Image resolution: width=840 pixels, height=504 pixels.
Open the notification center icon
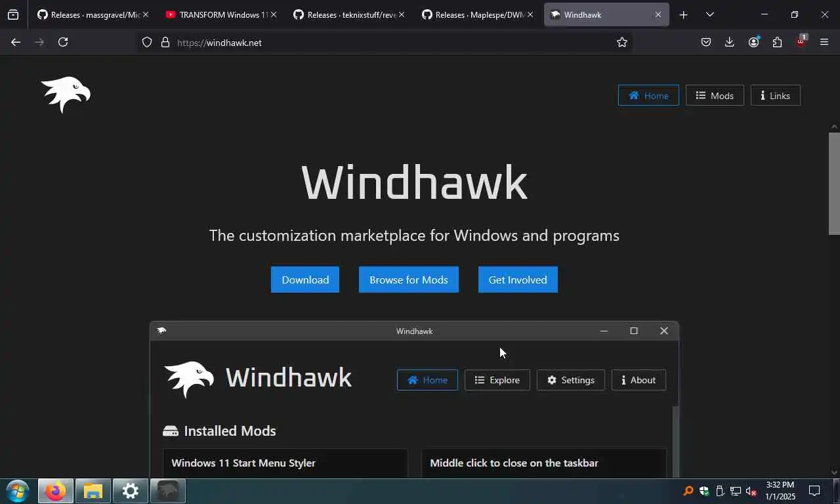coord(814,491)
